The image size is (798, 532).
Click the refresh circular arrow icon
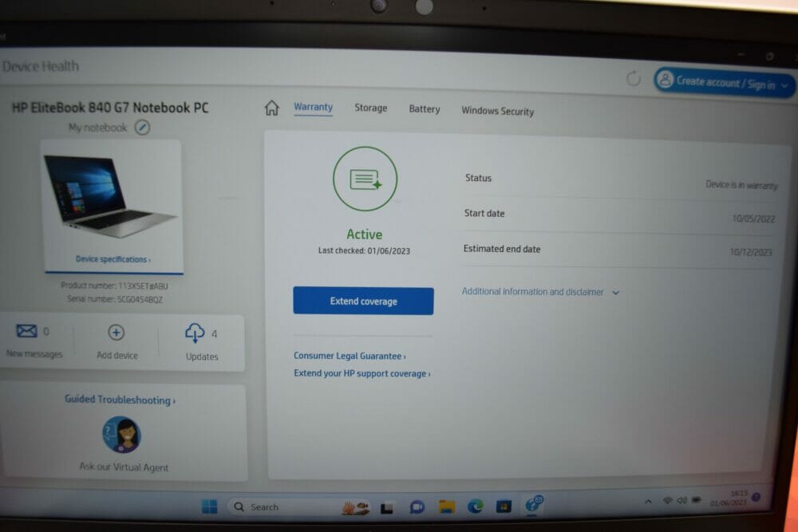pos(633,79)
